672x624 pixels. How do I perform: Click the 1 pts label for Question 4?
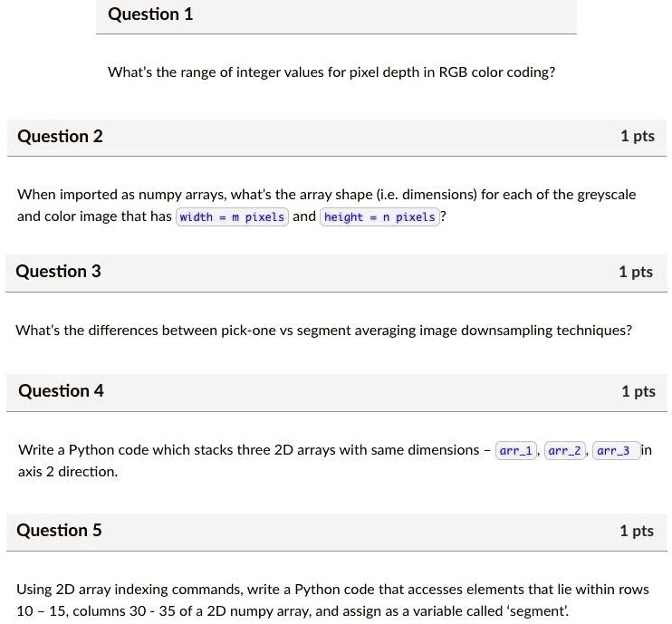pos(638,391)
